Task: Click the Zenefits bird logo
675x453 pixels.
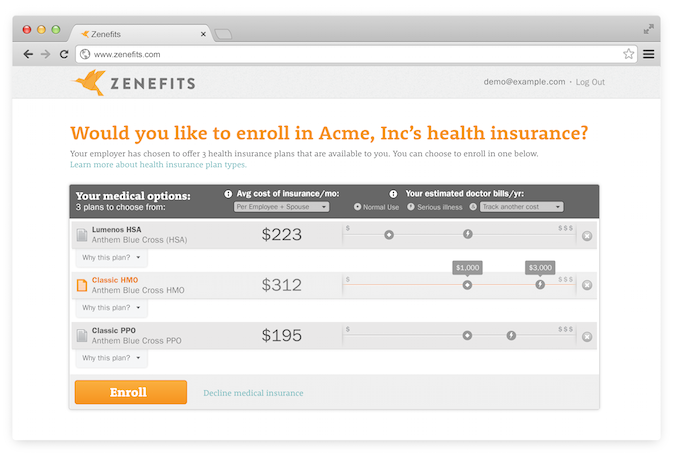Action: [x=89, y=82]
